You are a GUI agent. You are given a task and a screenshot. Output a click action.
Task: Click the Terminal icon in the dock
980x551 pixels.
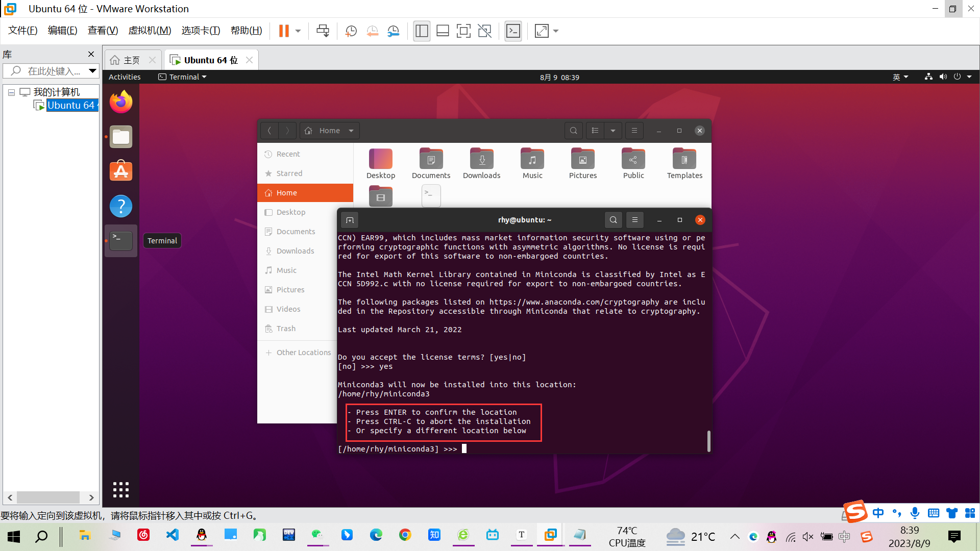pyautogui.click(x=120, y=240)
